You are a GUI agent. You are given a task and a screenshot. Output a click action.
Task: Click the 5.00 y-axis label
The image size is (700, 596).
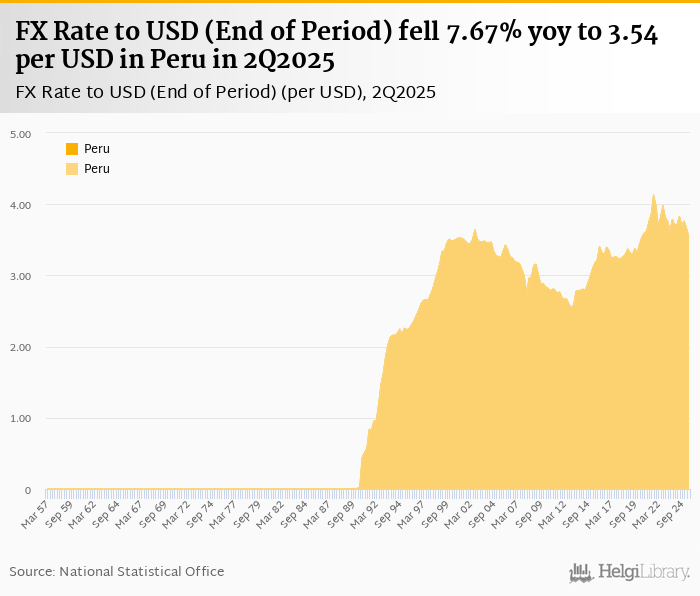[x=20, y=134]
